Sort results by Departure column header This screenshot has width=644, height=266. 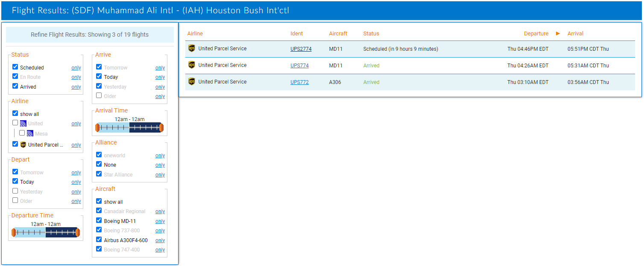coord(536,34)
